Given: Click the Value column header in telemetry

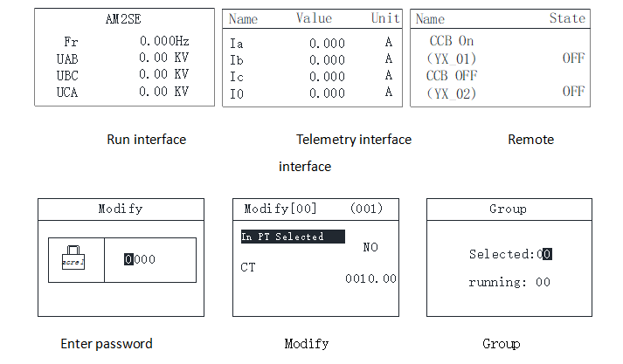Looking at the screenshot, I should point(315,18).
